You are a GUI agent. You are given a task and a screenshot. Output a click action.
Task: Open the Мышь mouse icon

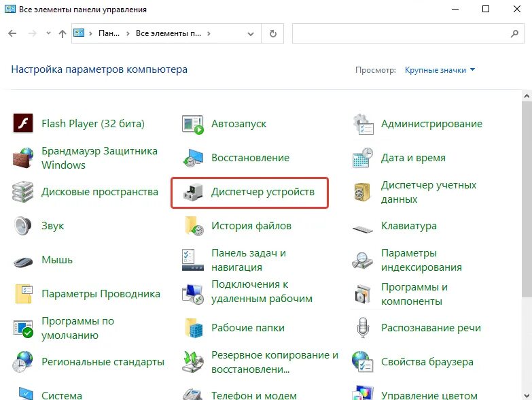(23, 262)
